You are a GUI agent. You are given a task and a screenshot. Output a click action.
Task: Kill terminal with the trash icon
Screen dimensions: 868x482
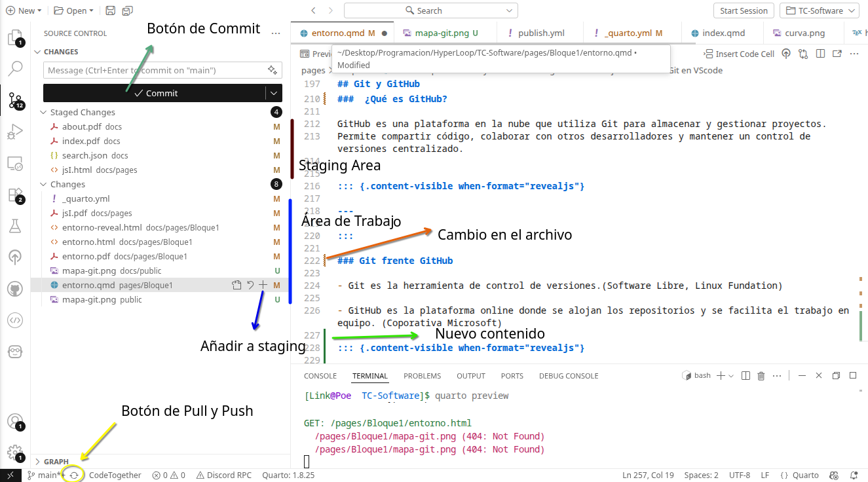761,376
